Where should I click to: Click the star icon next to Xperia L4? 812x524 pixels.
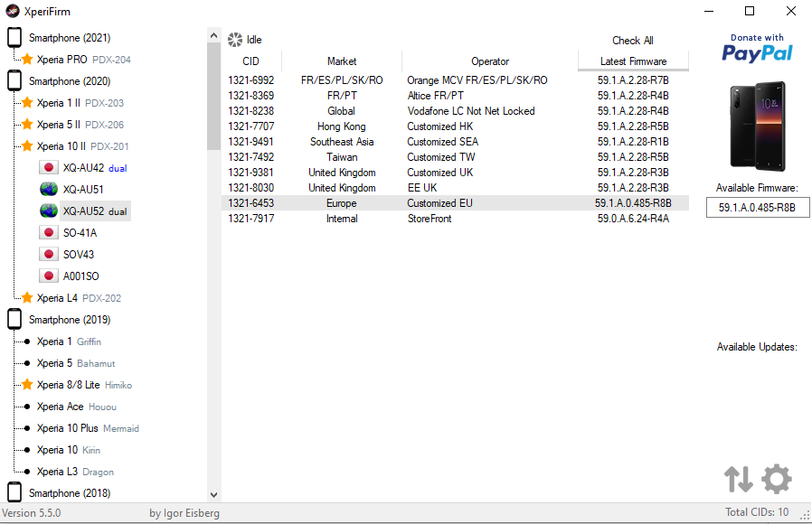tap(27, 298)
